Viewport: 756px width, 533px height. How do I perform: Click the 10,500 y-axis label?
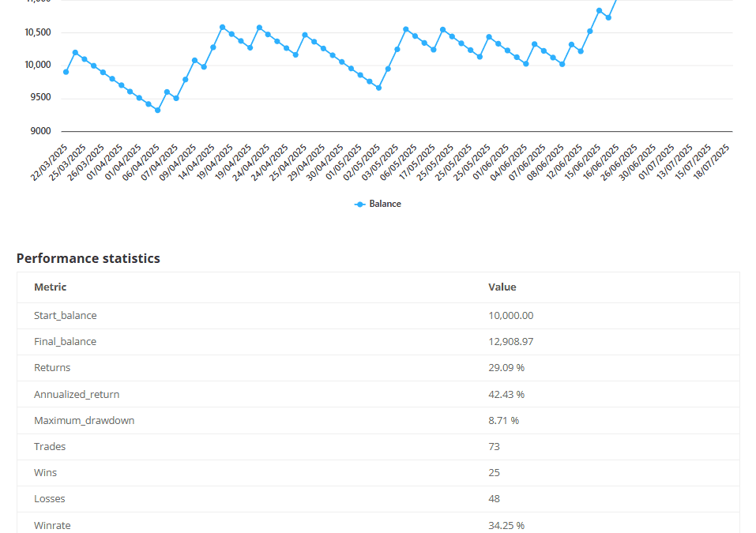pyautogui.click(x=38, y=32)
